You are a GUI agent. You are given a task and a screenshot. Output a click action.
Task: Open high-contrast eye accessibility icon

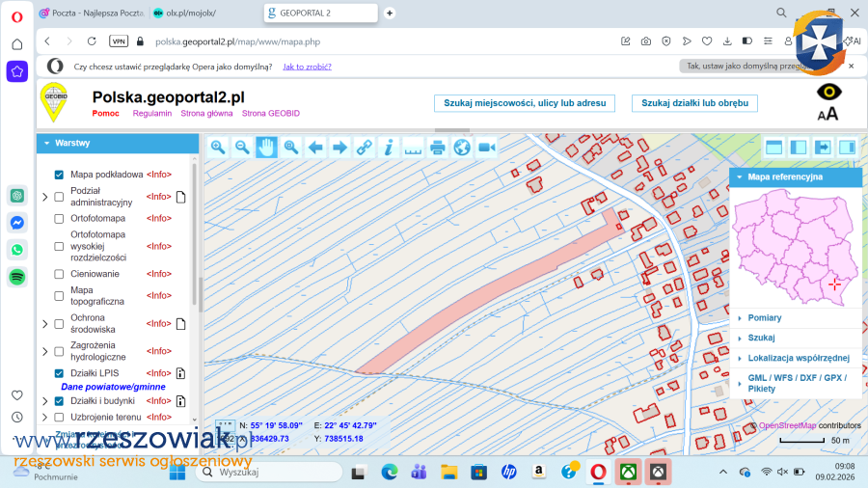[x=827, y=92]
